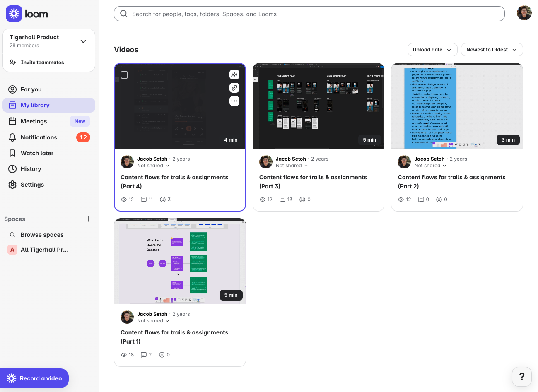The height and width of the screenshot is (392, 538).
Task: Select the Part 4 video checkbox
Action: click(124, 75)
